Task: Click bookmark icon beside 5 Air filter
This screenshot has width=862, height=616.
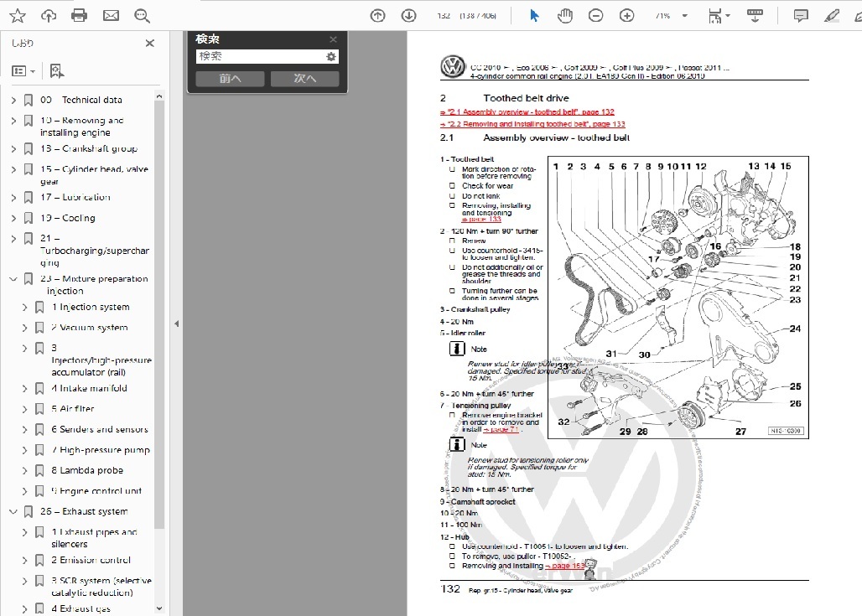Action: 39,409
